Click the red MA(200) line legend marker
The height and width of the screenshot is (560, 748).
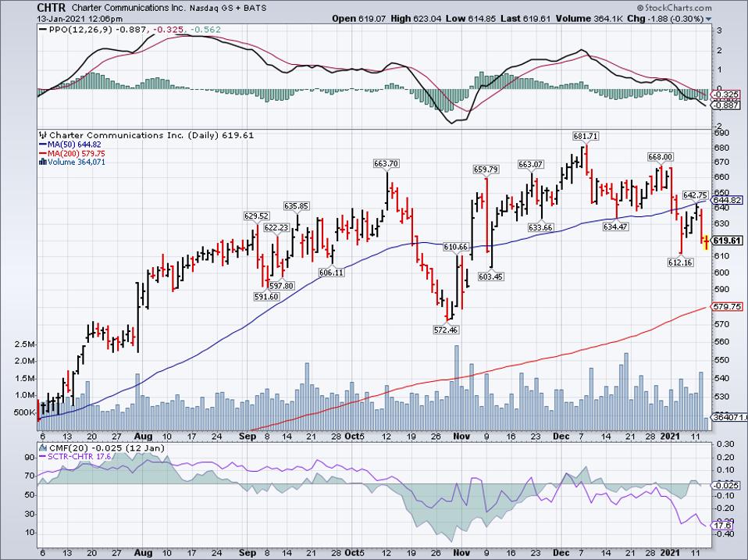(x=42, y=154)
